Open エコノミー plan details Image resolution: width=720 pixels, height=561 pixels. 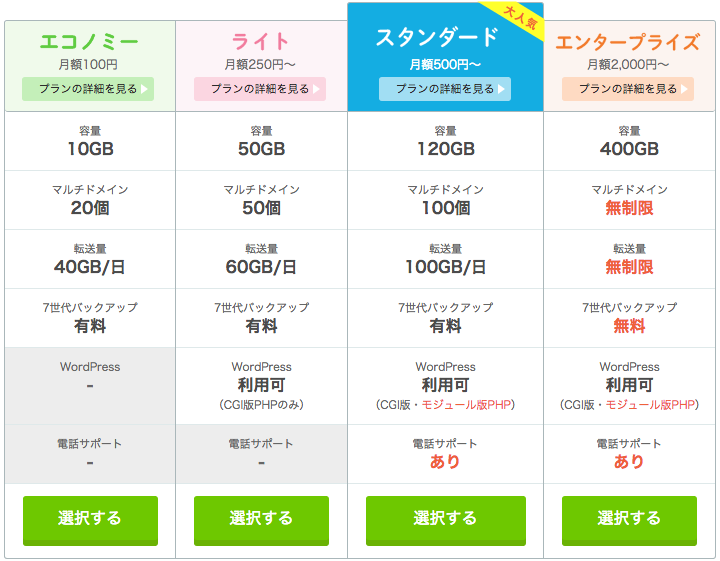coord(88,89)
